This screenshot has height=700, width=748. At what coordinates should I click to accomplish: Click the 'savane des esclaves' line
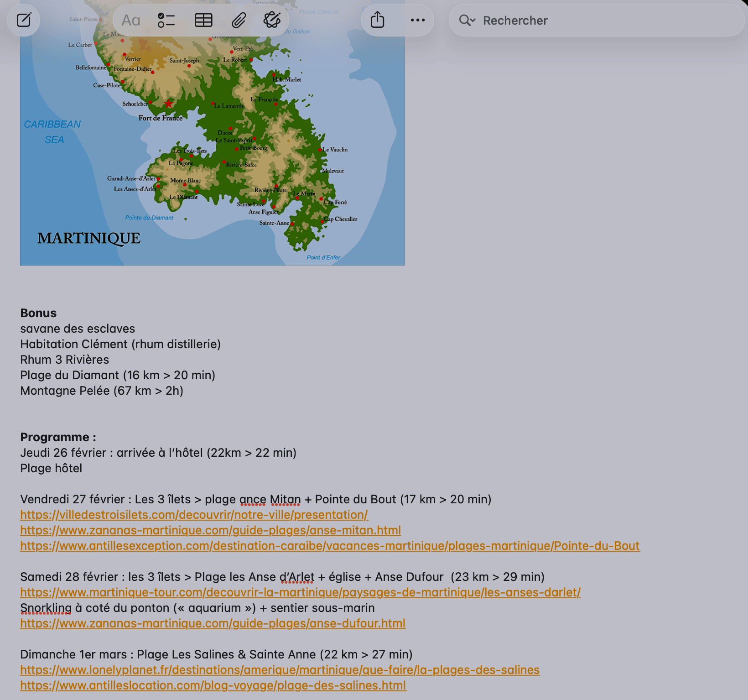pyautogui.click(x=78, y=329)
